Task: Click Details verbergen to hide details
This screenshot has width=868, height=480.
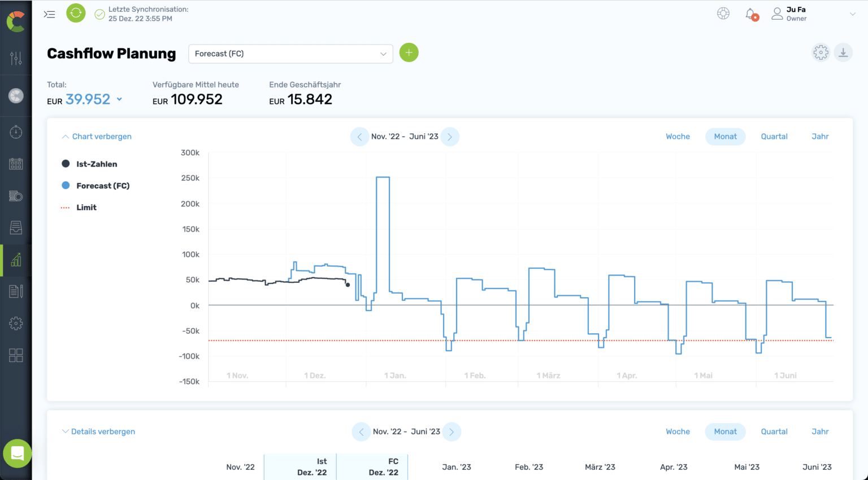Action: point(98,432)
